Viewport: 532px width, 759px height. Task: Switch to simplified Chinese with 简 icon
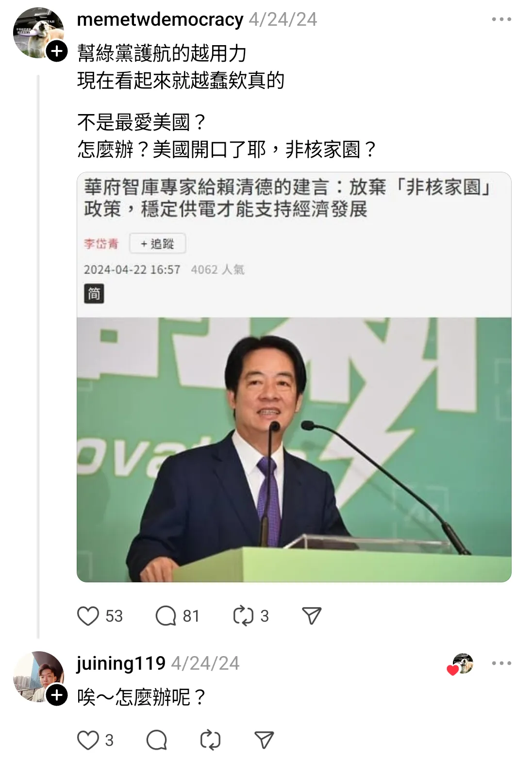(x=94, y=294)
